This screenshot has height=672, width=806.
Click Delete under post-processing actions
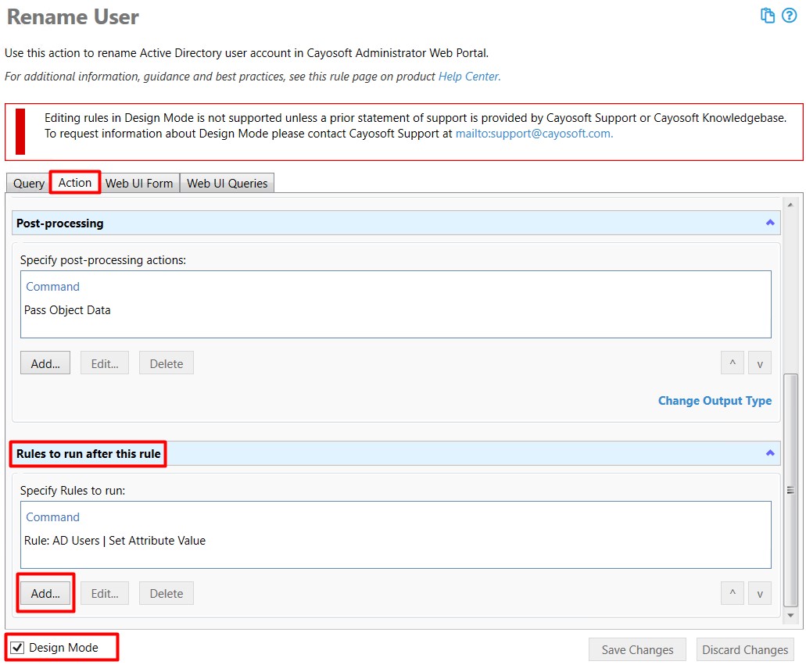click(x=167, y=363)
